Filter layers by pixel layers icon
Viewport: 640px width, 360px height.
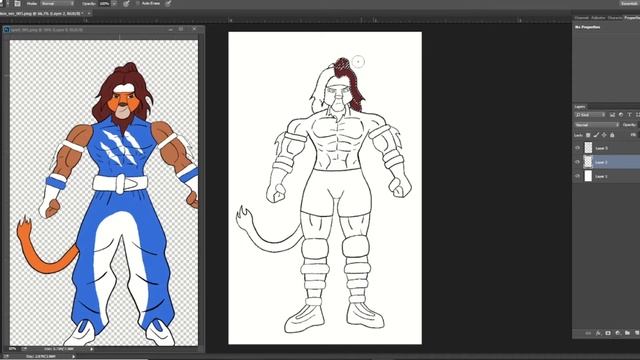[x=612, y=115]
